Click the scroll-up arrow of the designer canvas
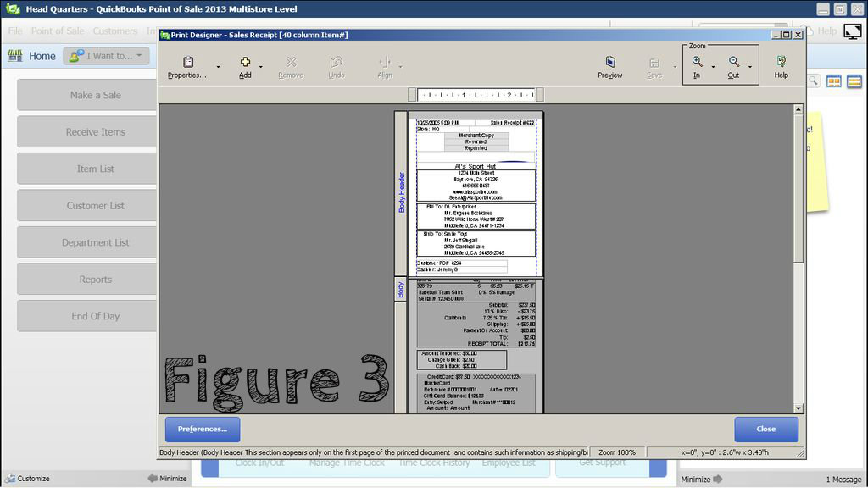Image resolution: width=868 pixels, height=488 pixels. [798, 109]
